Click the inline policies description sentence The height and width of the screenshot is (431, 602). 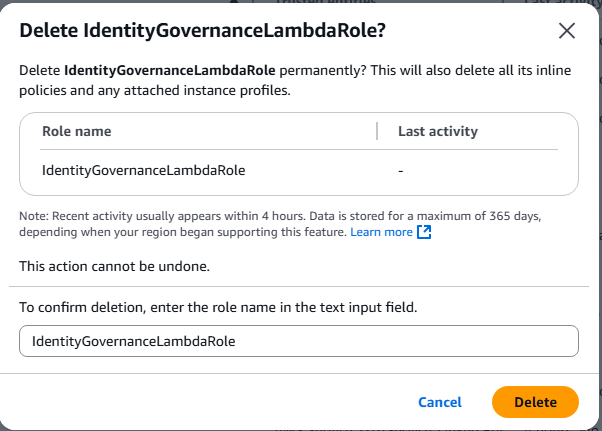click(x=295, y=80)
